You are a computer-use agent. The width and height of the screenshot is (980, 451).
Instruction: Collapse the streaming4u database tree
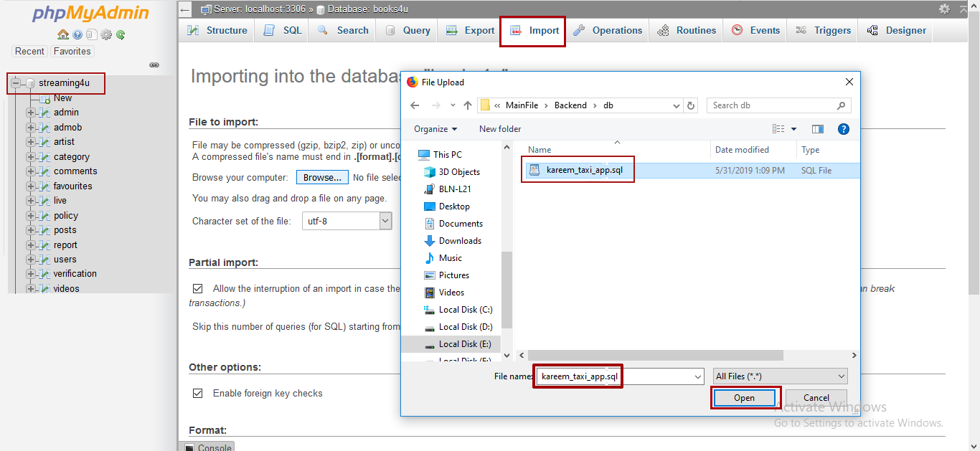[16, 83]
